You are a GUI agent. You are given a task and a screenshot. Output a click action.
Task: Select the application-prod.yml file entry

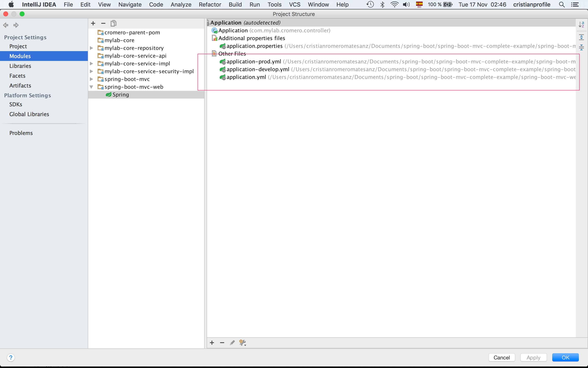tap(398, 62)
